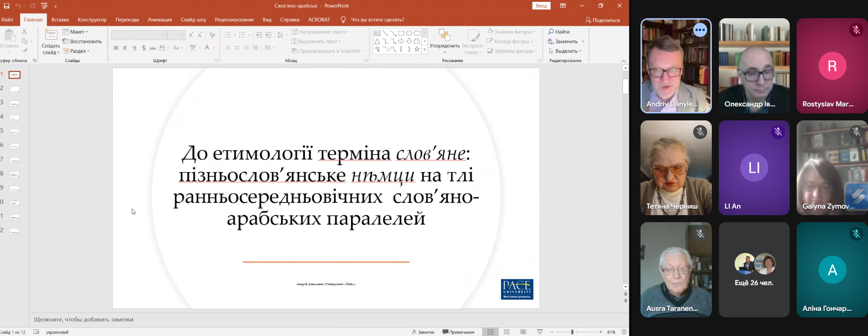Start slideshow from beginning via quick access icon
The image size is (868, 336).
coord(44,6)
